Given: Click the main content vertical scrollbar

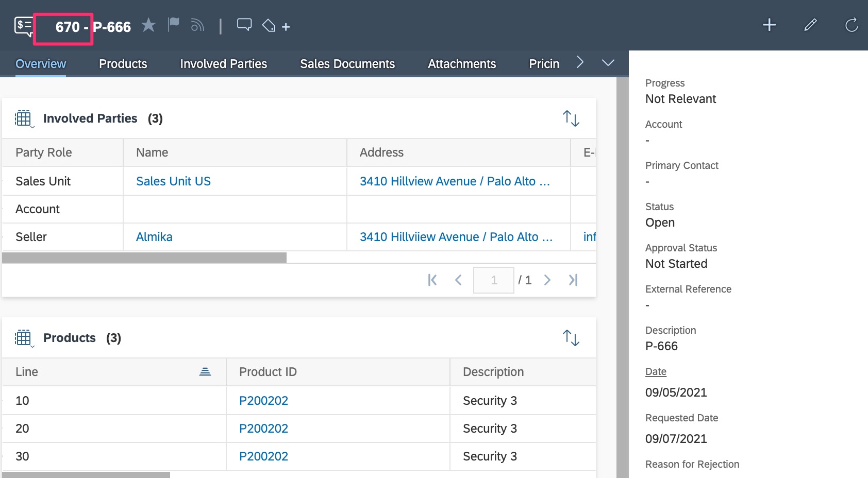Looking at the screenshot, I should click(623, 278).
